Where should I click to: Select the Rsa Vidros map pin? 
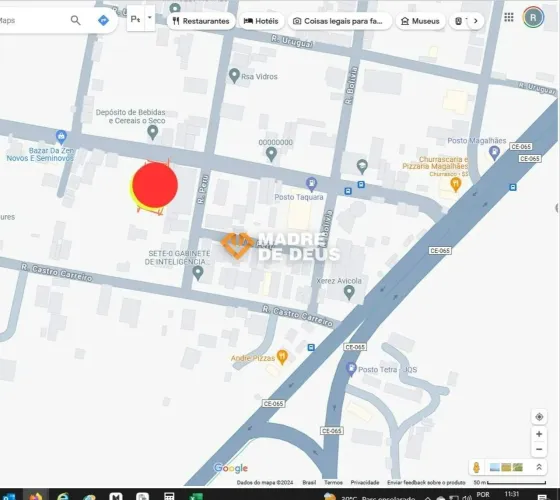[234, 76]
